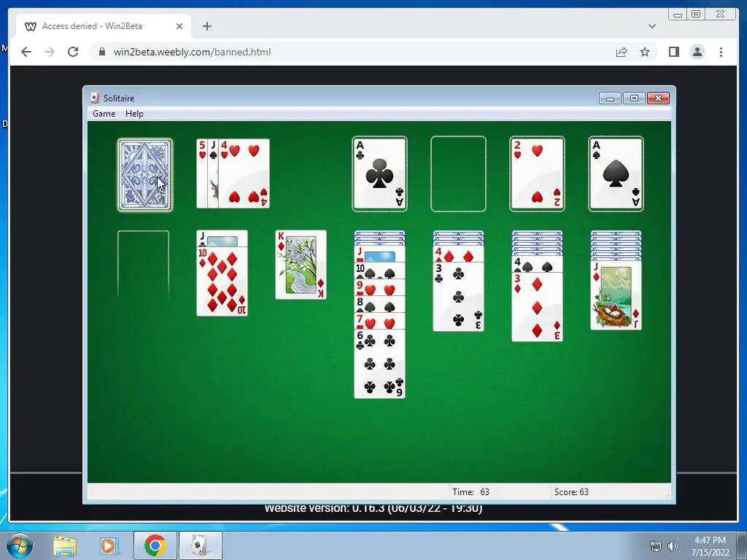Maximize the Solitaire window
The image size is (747, 560).
634,98
